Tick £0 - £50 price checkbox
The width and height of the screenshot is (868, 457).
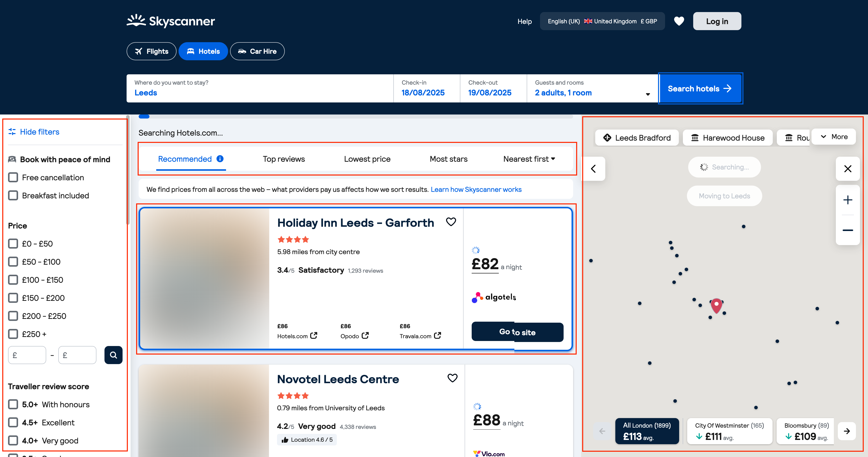[x=13, y=244]
